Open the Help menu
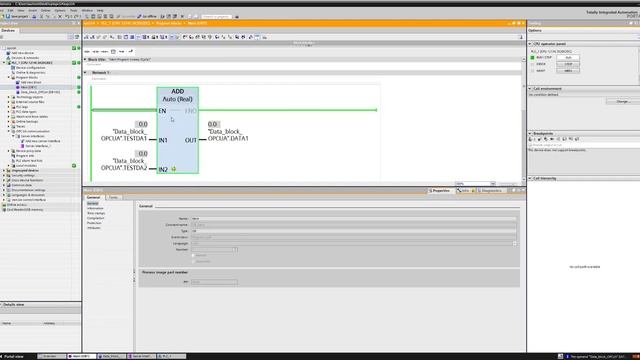The height and width of the screenshot is (360, 640). [100, 10]
